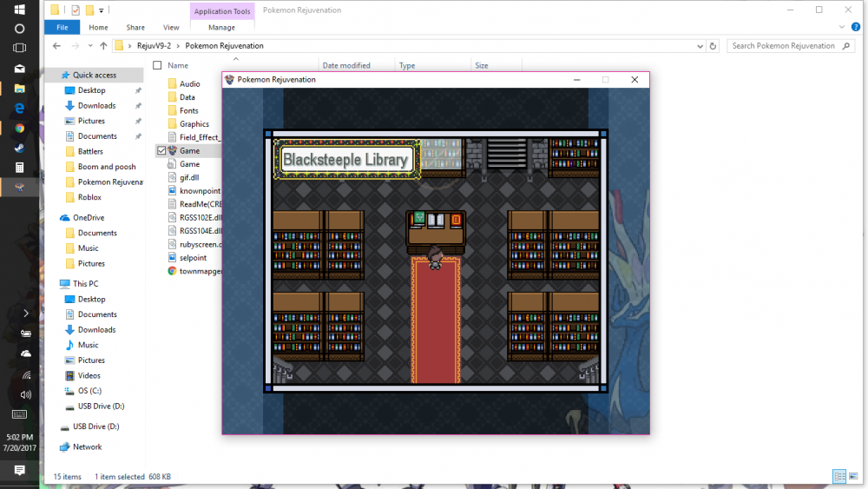Screen dimensions: 868x489
Task: Select This PC in navigation pane
Action: pyautogui.click(x=85, y=283)
